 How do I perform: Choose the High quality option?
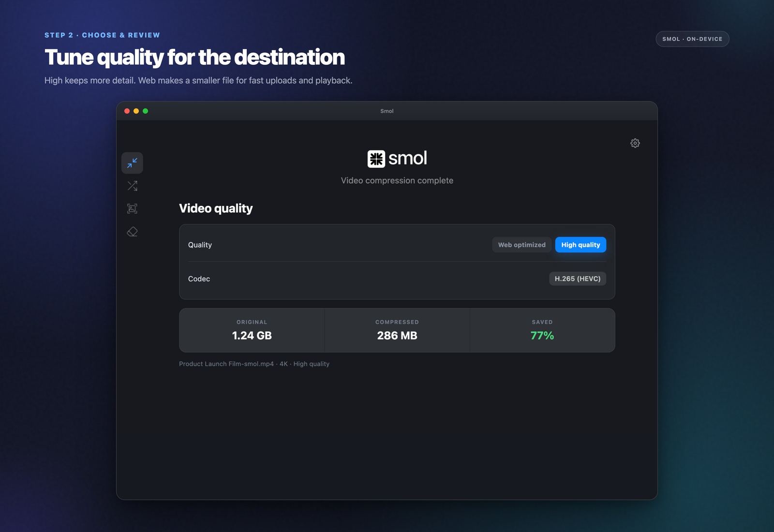580,245
